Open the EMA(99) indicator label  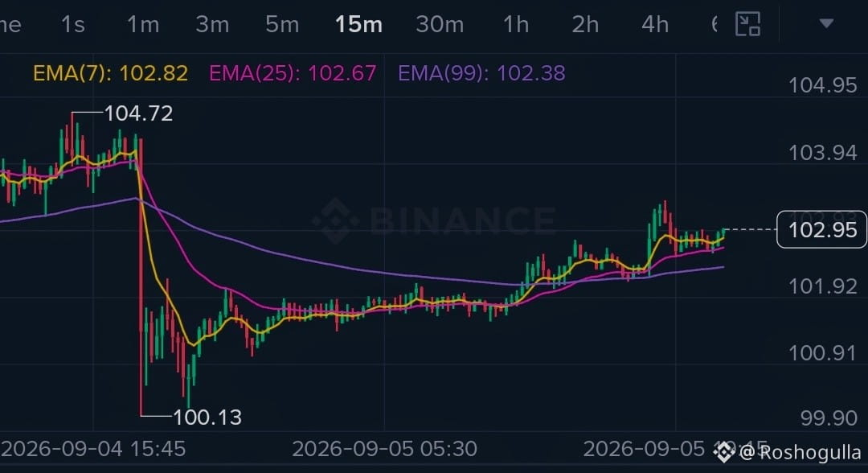tap(481, 73)
